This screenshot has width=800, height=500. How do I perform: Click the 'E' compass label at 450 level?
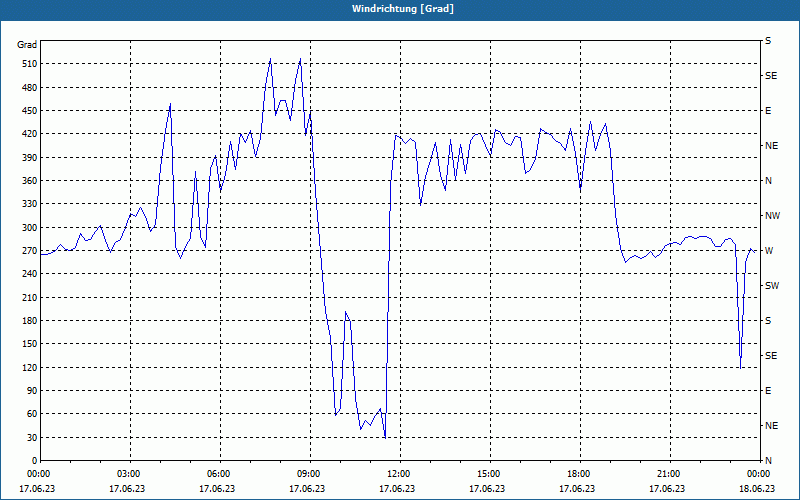(x=768, y=111)
